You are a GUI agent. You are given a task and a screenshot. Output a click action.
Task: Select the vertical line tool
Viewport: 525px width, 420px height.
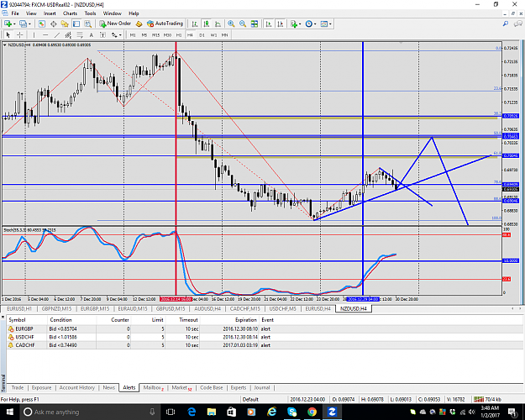tap(34, 34)
